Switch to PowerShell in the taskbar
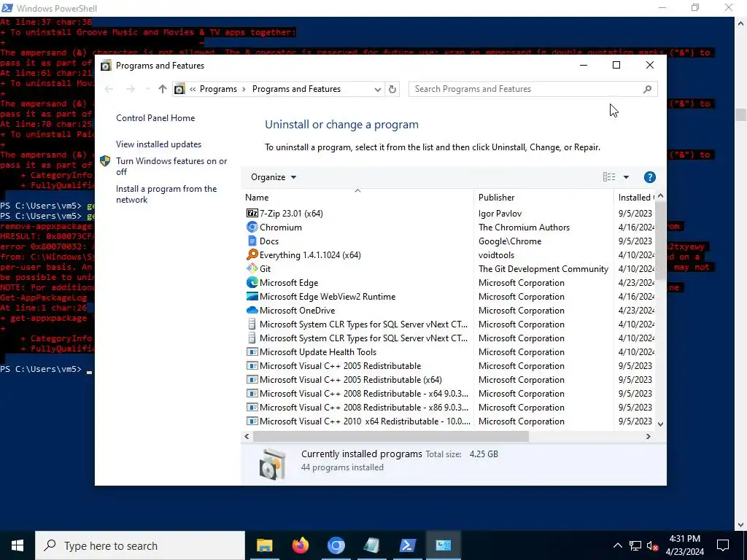 tap(407, 545)
